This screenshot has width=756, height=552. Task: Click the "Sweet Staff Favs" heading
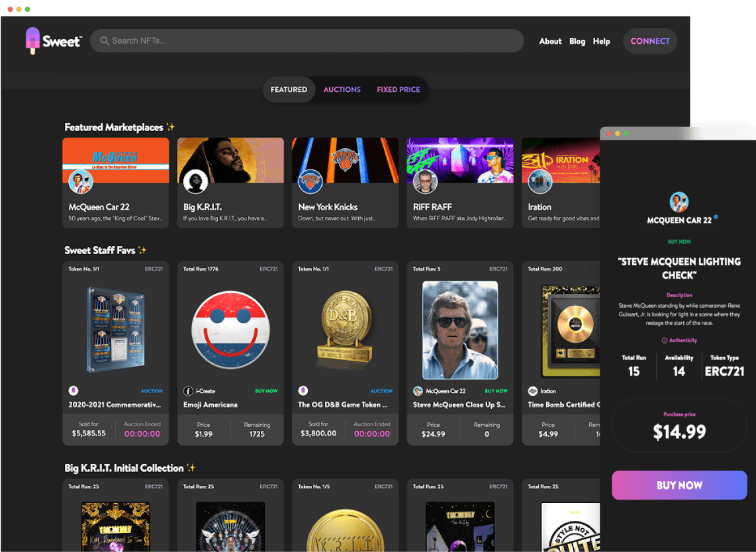click(x=100, y=250)
